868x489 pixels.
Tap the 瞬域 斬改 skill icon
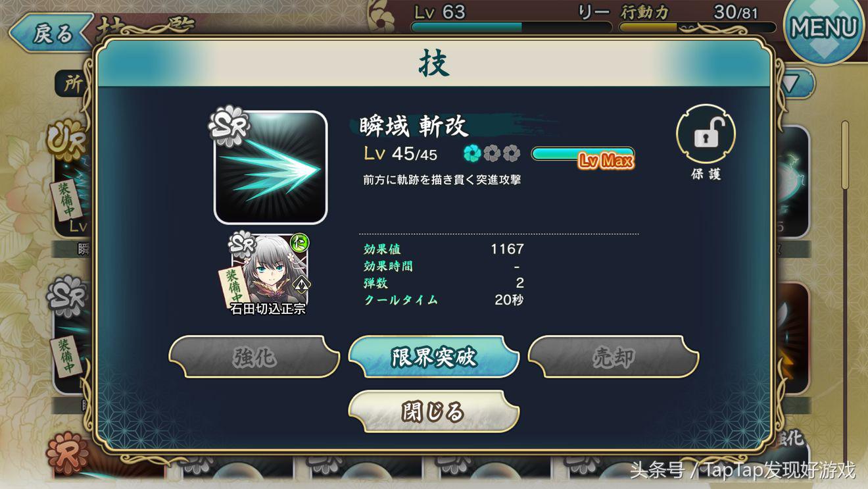click(x=271, y=167)
